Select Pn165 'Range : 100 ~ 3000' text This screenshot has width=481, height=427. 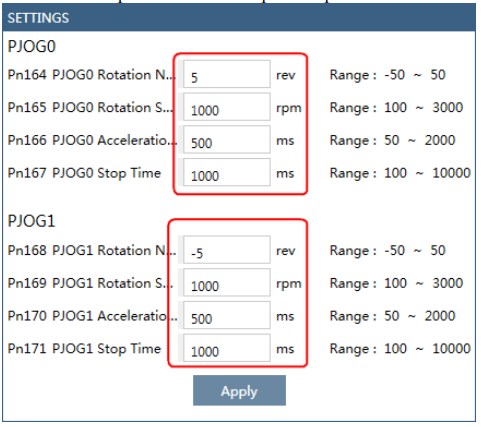[x=396, y=107]
